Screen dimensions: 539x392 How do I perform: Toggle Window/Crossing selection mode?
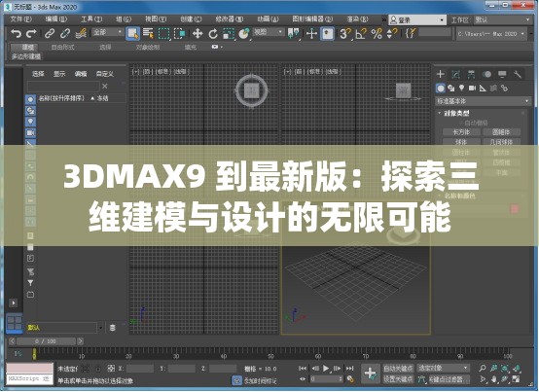[180, 33]
